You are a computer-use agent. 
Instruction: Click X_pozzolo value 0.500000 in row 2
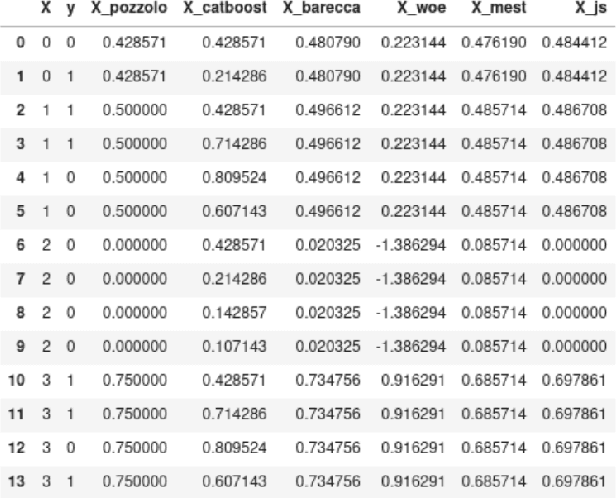pos(135,110)
